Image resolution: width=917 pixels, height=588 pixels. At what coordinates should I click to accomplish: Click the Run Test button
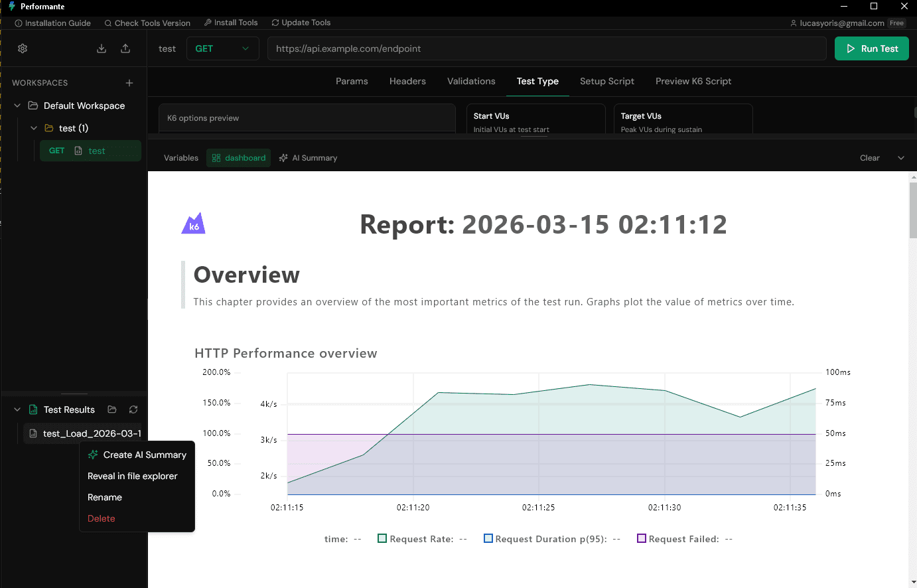(x=871, y=48)
